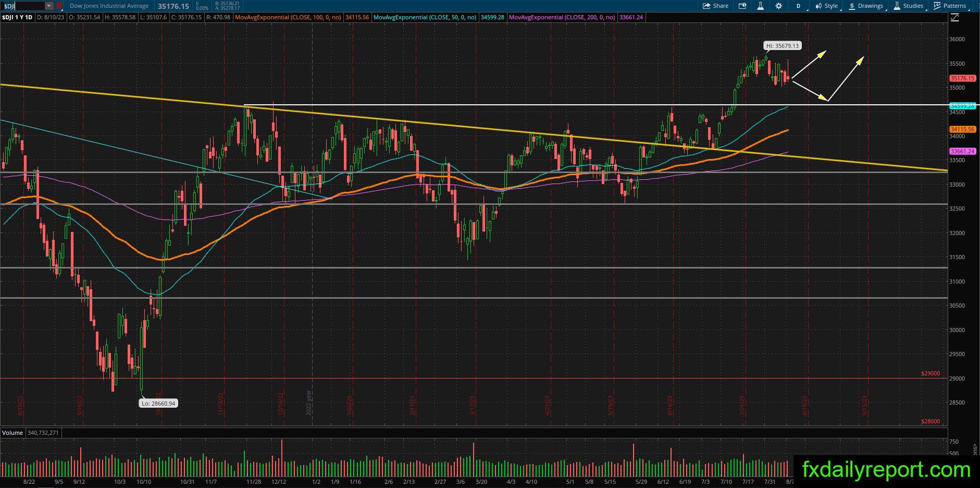Click the L: 35107.6 low value

pyautogui.click(x=154, y=17)
